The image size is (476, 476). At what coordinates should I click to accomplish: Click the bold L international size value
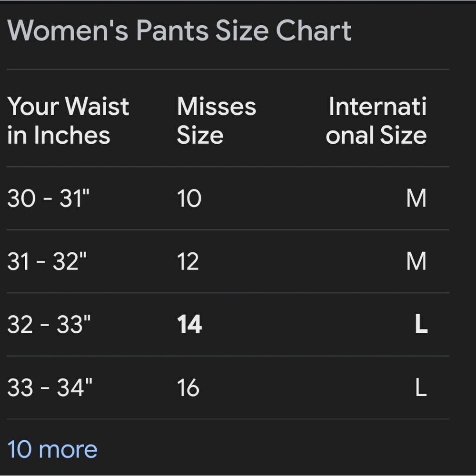[421, 324]
